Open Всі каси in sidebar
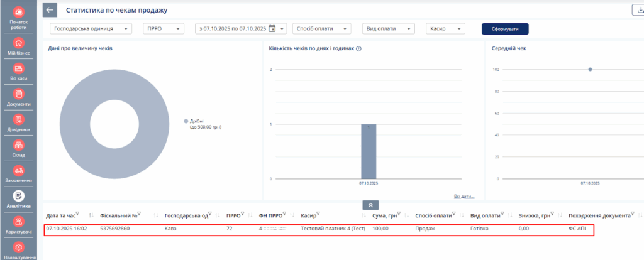 (18, 72)
